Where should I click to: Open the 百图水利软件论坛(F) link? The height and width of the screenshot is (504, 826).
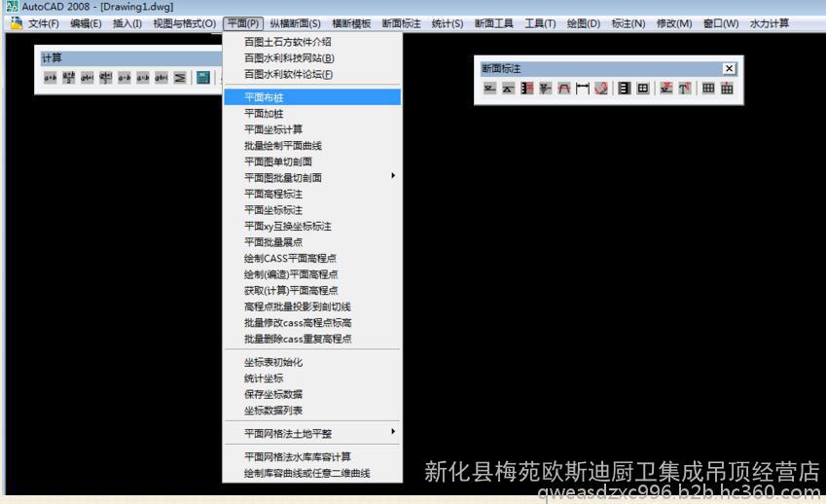pos(288,74)
